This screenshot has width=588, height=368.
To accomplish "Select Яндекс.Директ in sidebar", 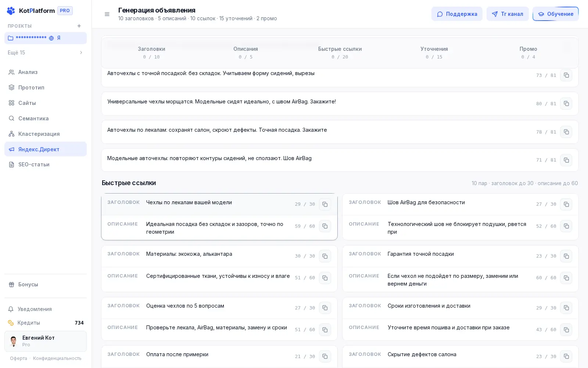I will click(x=46, y=149).
